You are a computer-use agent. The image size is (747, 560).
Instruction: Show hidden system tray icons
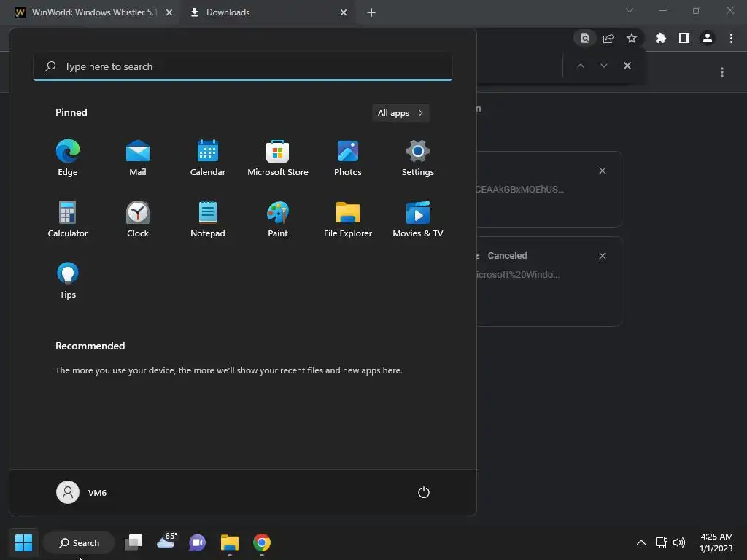(x=641, y=542)
